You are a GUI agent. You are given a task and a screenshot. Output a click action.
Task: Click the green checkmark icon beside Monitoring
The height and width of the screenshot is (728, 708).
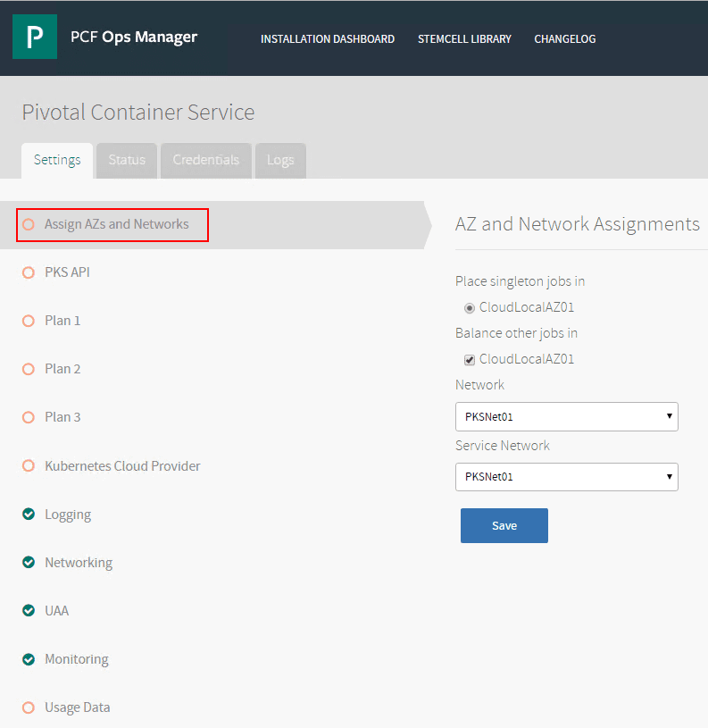[x=29, y=659]
